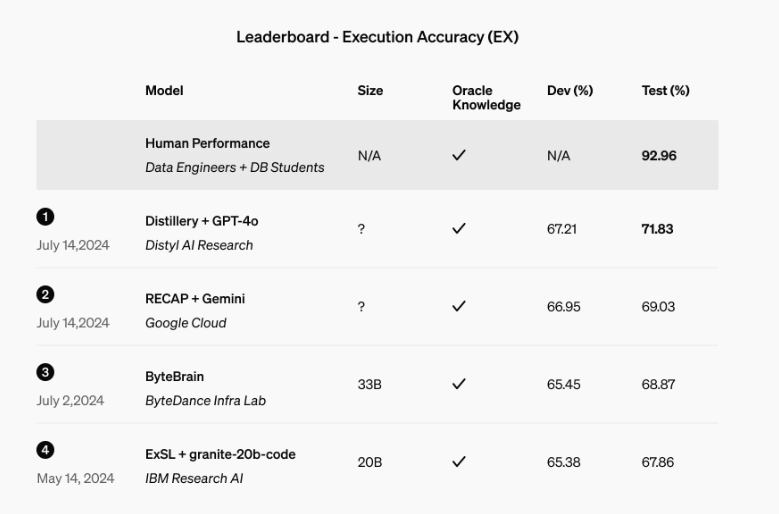The height and width of the screenshot is (514, 779).
Task: Click the Oracle Knowledge column header
Action: tap(486, 98)
